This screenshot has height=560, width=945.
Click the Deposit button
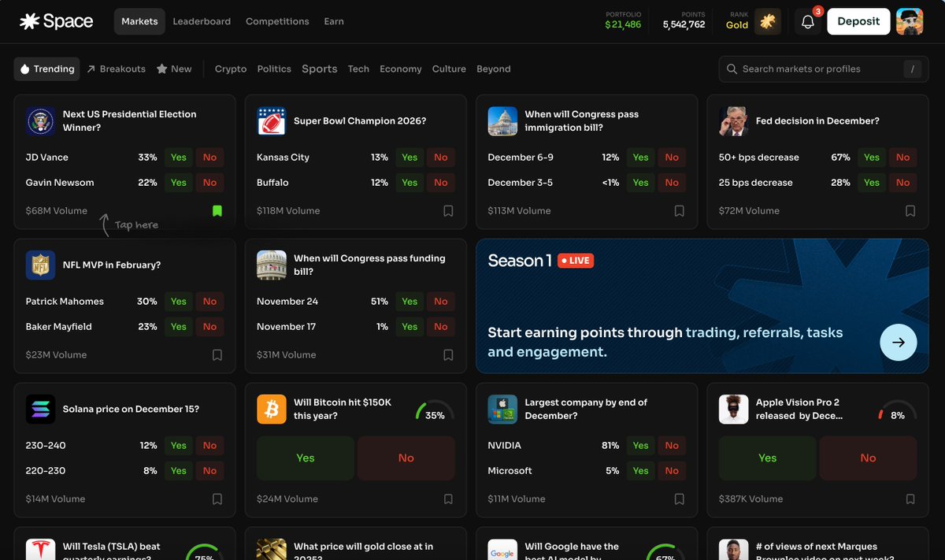tap(858, 21)
